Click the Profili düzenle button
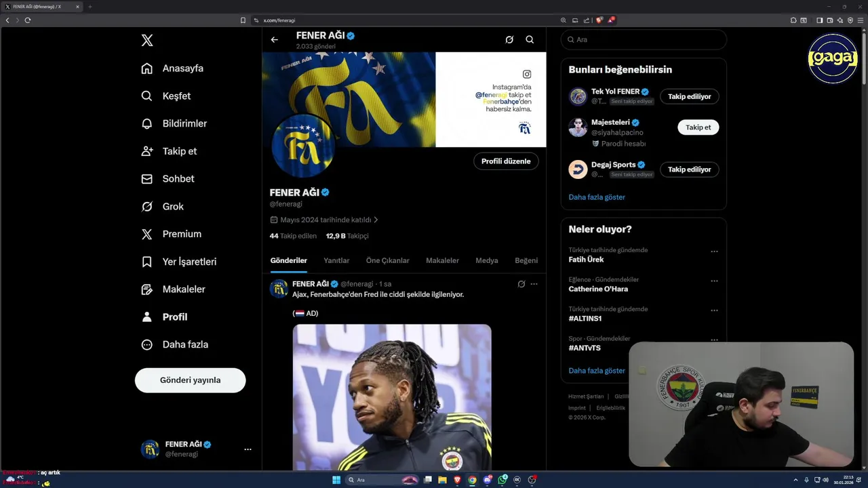Screen dimensions: 868x488 click(x=506, y=161)
